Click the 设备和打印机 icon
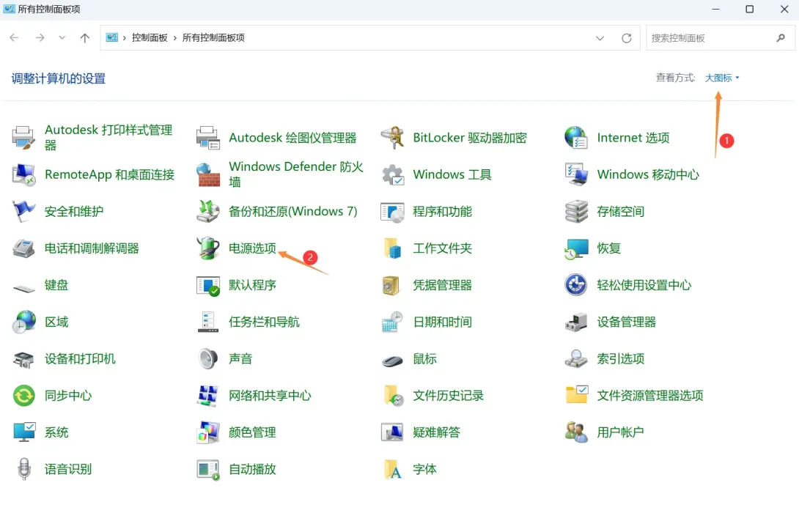Viewport: 799px width, 532px height. click(x=23, y=359)
